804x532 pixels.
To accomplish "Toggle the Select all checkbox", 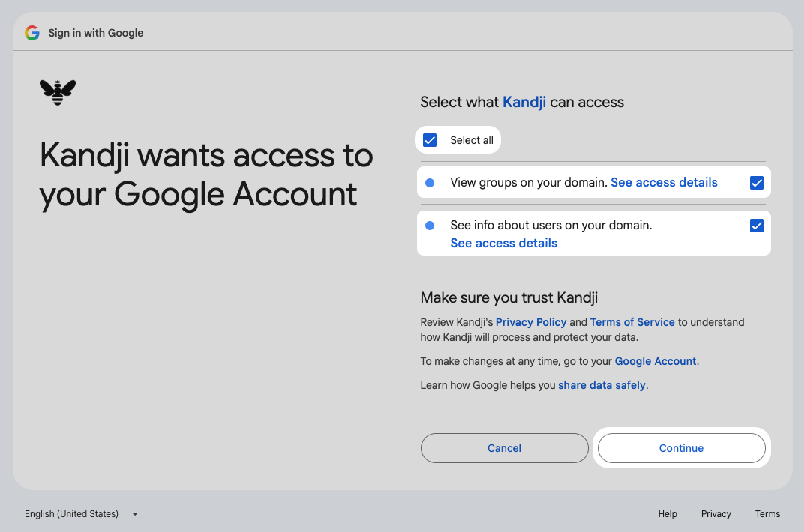I will click(430, 140).
